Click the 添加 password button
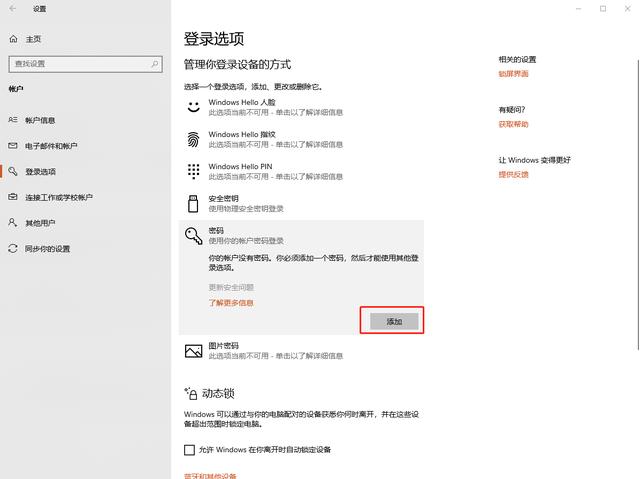The width and height of the screenshot is (640, 479). click(x=394, y=321)
